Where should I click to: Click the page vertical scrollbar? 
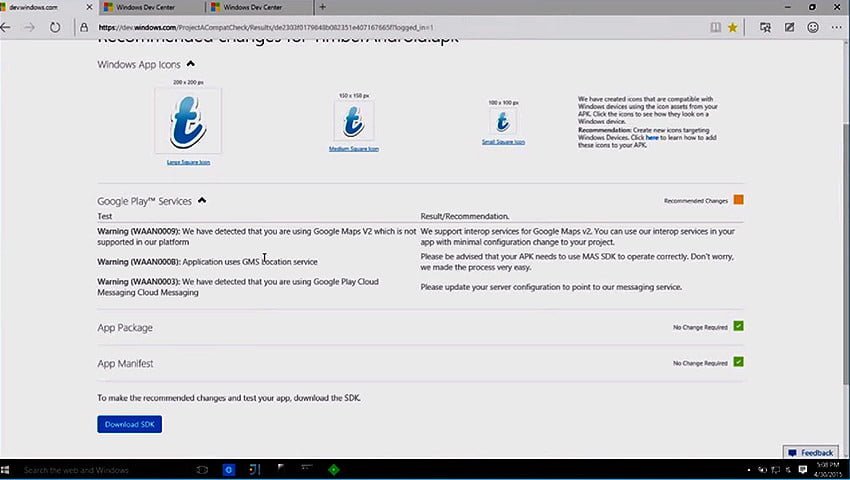click(x=845, y=255)
